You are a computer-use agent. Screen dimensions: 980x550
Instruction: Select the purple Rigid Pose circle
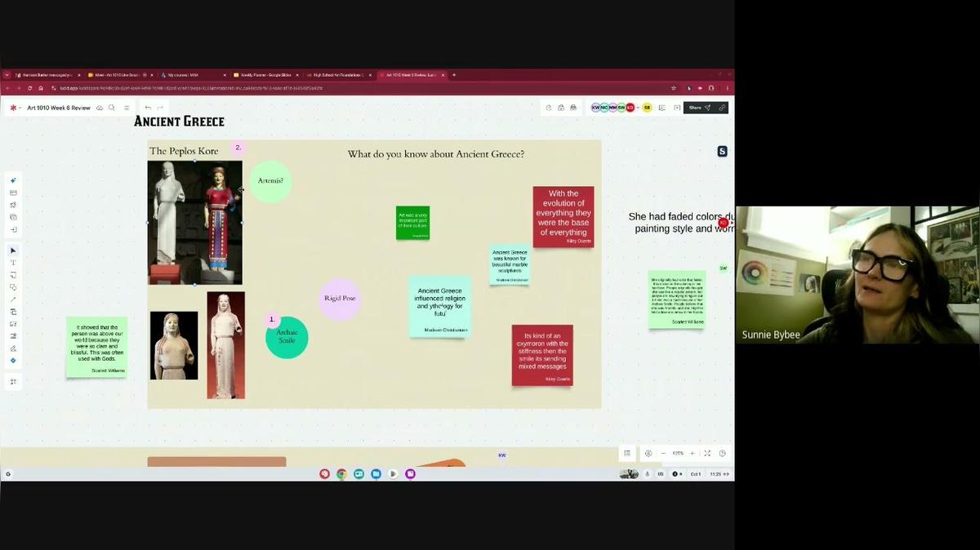click(340, 299)
